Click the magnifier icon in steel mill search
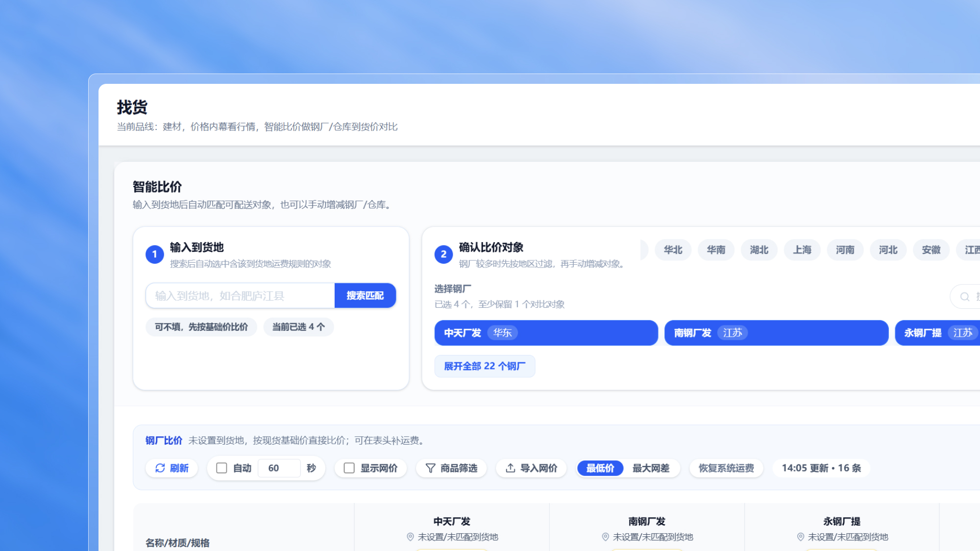 965,297
